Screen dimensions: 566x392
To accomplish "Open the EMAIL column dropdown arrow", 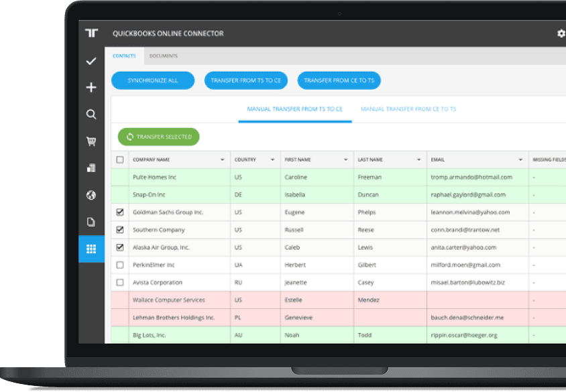I will [x=520, y=159].
